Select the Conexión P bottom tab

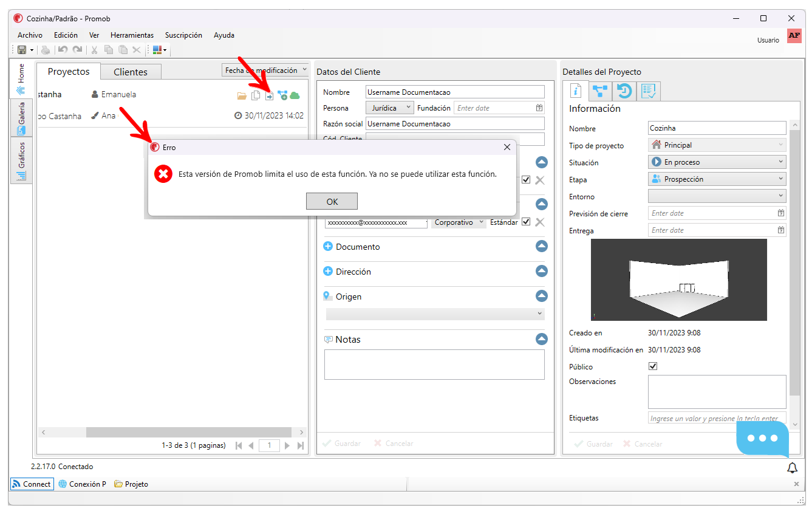[82, 484]
